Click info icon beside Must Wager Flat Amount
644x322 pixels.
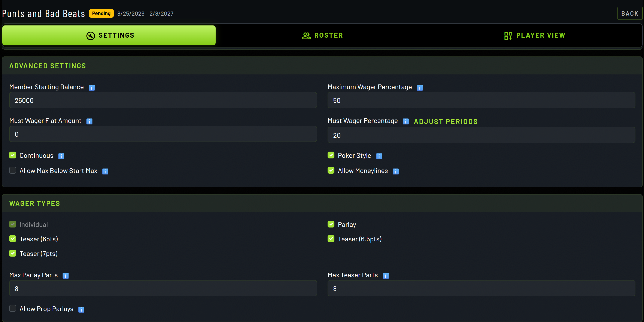click(89, 121)
